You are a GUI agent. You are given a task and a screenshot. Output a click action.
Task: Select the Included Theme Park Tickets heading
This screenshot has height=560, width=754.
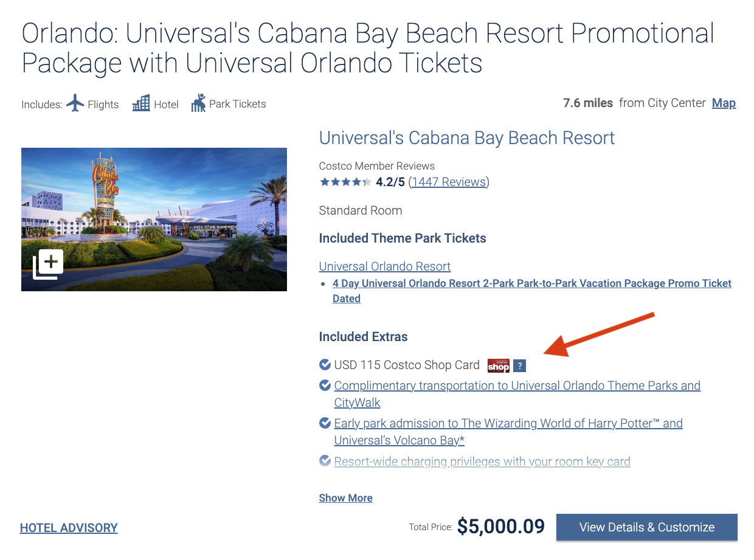[403, 238]
